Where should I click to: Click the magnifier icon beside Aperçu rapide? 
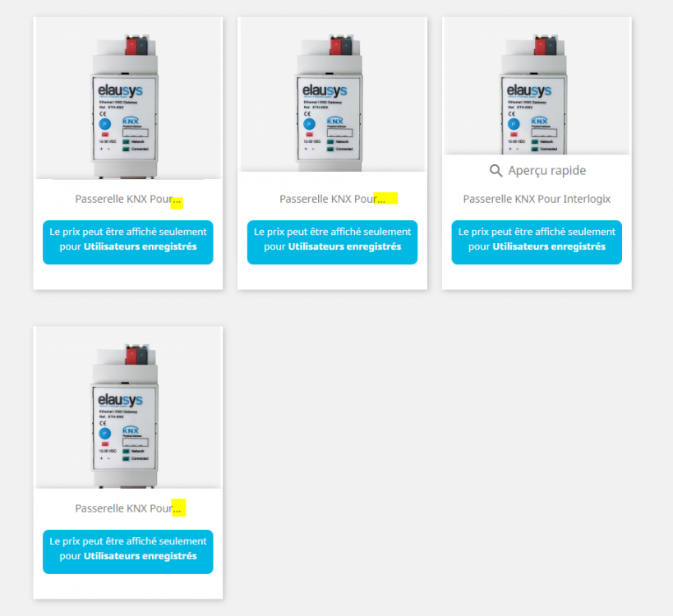(496, 171)
